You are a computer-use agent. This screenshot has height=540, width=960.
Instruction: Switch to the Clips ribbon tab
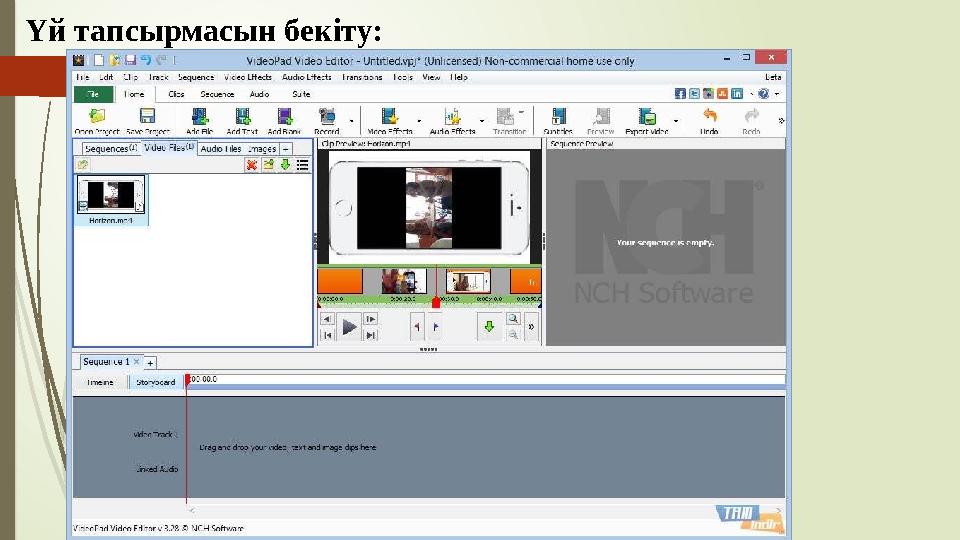point(176,94)
